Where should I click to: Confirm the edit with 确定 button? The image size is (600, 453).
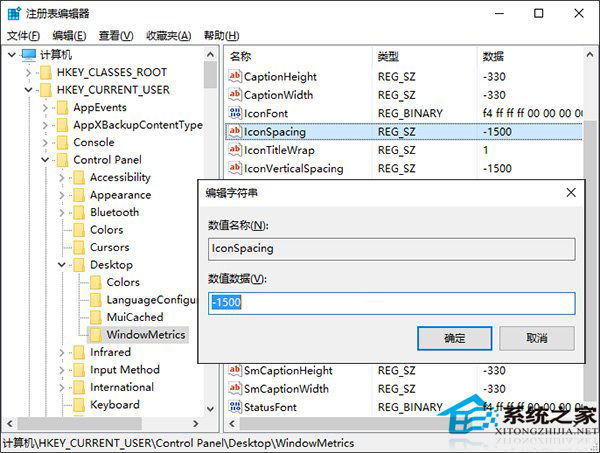[455, 338]
